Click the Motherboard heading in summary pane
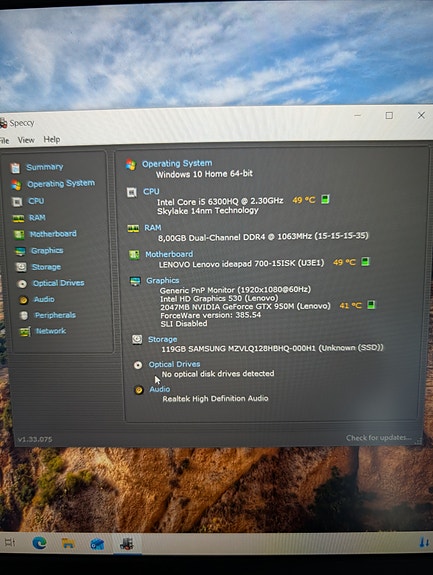Screen dimensions: 433x575 click(169, 254)
